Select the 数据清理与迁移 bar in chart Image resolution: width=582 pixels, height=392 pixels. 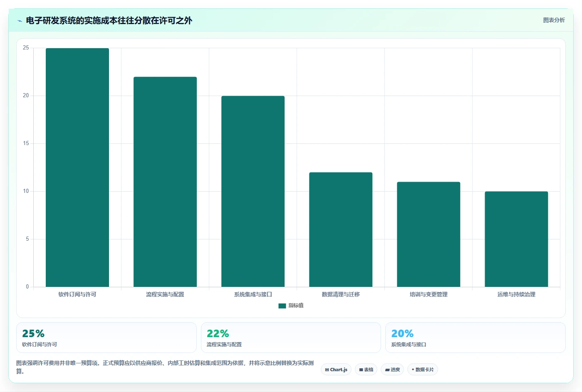pyautogui.click(x=341, y=229)
